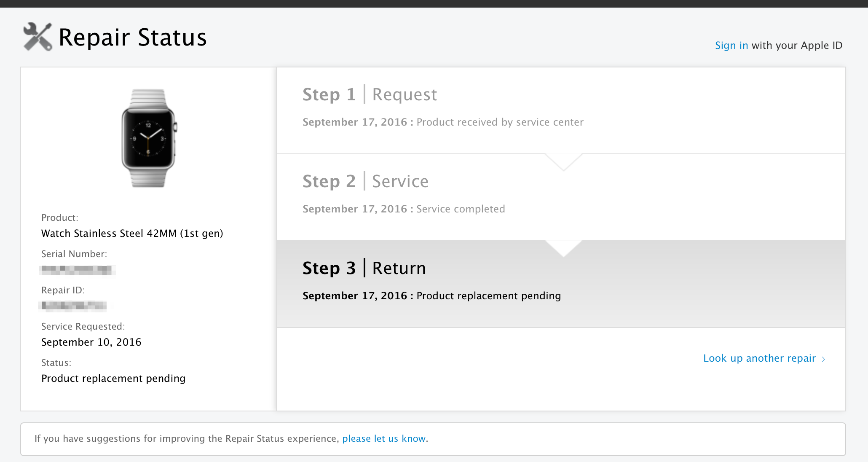Click the Repair Status page title

(x=132, y=37)
